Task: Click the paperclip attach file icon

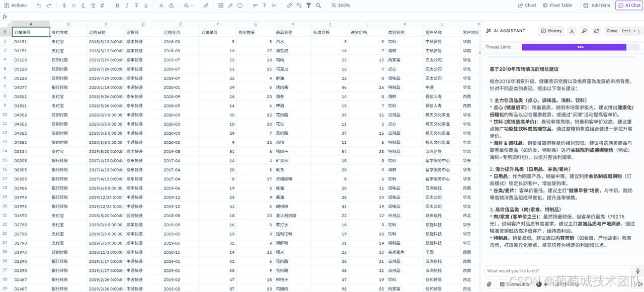Action: pos(489,284)
